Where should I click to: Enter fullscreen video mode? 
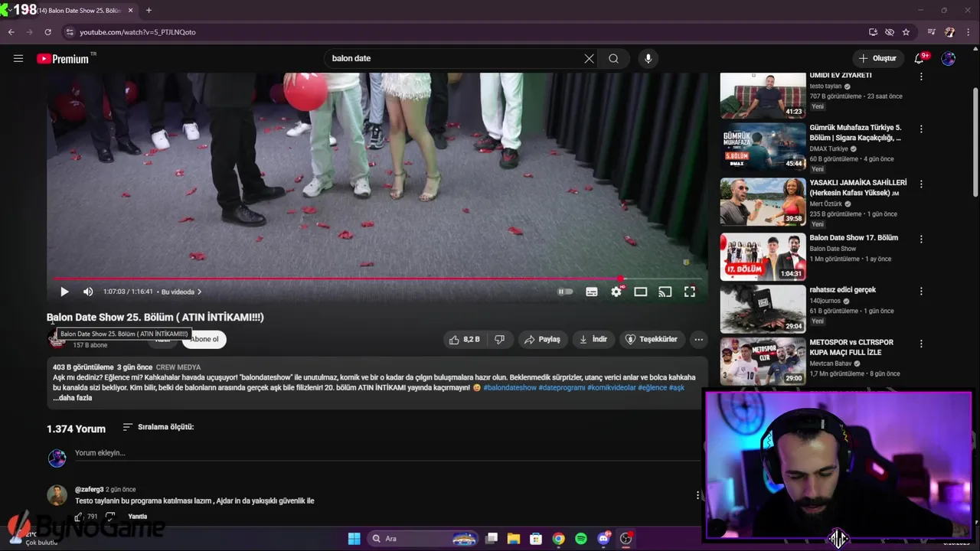690,292
